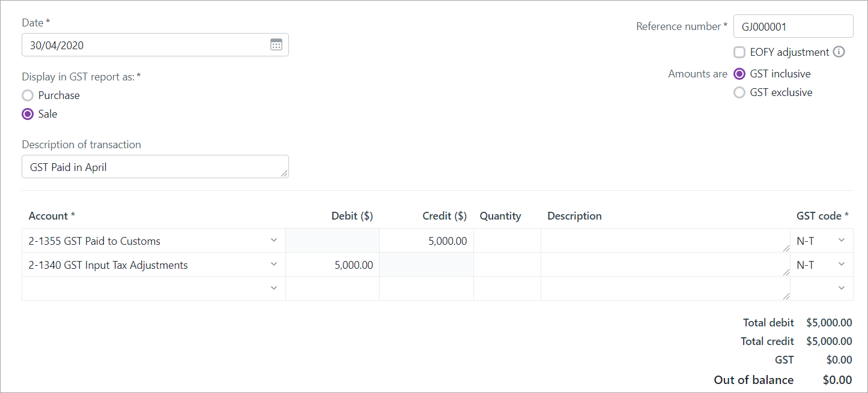This screenshot has width=868, height=393.
Task: Click the 5,000.00 credit amount cell
Action: [426, 241]
